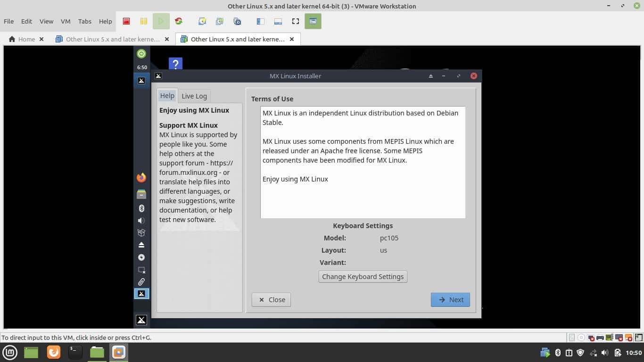This screenshot has width=644, height=362.
Task: Click the blue question mark desktop icon
Action: (x=175, y=64)
